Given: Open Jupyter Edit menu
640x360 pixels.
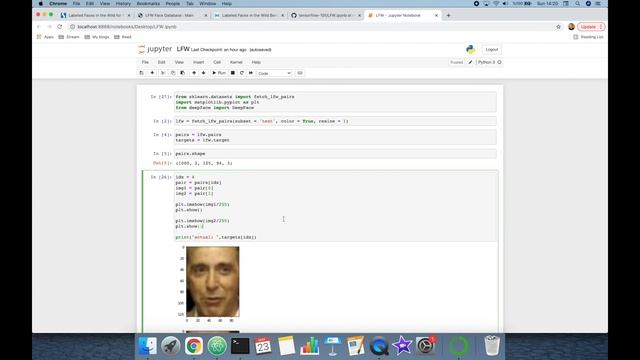Looking at the screenshot, I should (x=162, y=62).
